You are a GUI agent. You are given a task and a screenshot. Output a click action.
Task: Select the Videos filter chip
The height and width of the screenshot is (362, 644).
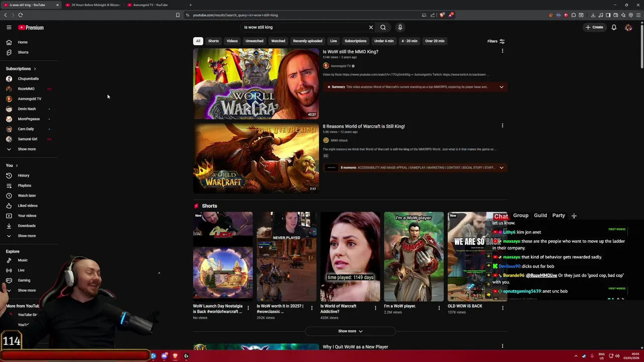(232, 41)
